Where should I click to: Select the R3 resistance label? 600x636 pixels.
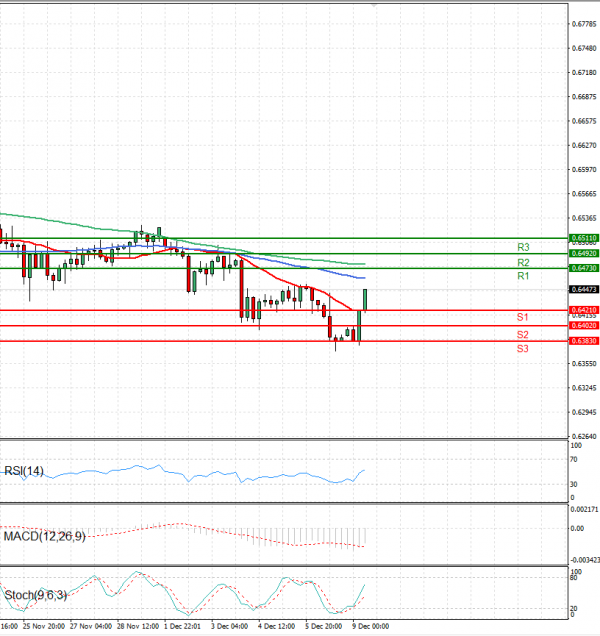tap(523, 247)
